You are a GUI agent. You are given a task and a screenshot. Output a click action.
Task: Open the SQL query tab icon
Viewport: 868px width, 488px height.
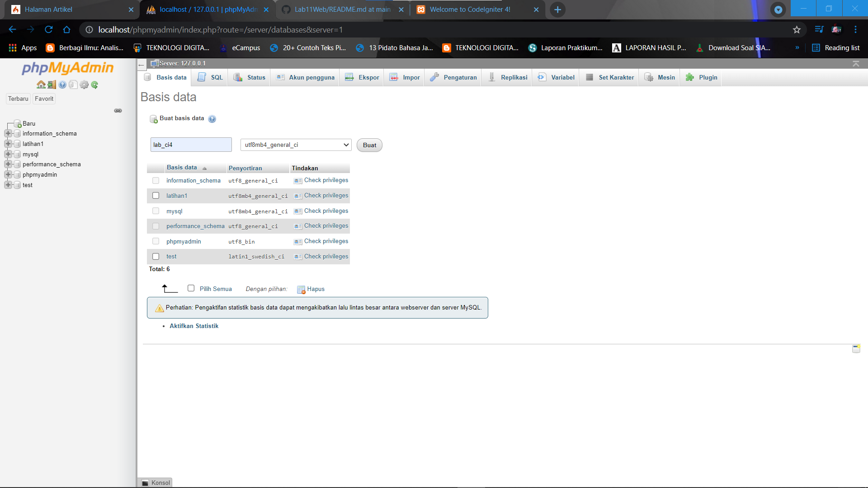202,77
